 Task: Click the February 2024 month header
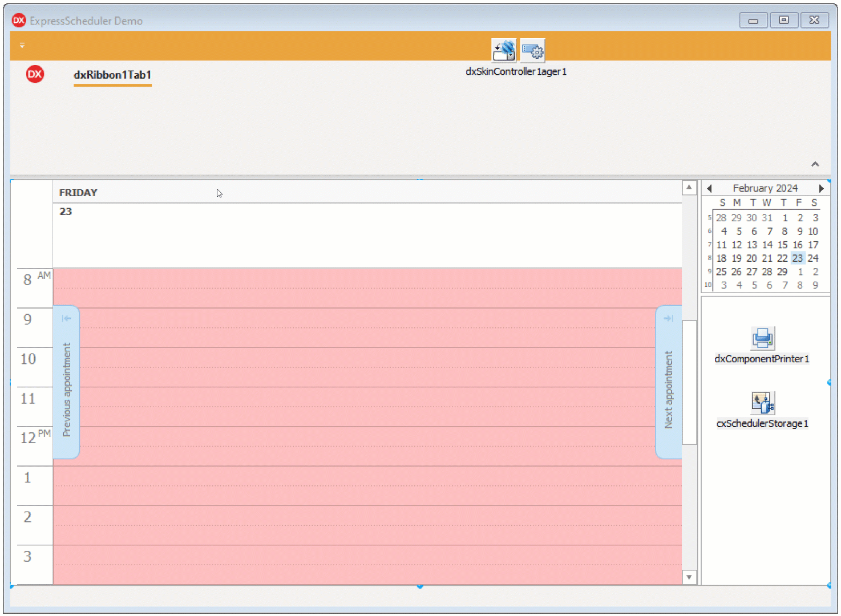coord(765,188)
